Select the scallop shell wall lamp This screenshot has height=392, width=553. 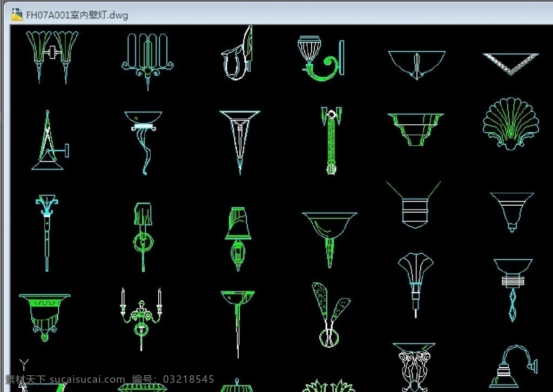(511, 124)
